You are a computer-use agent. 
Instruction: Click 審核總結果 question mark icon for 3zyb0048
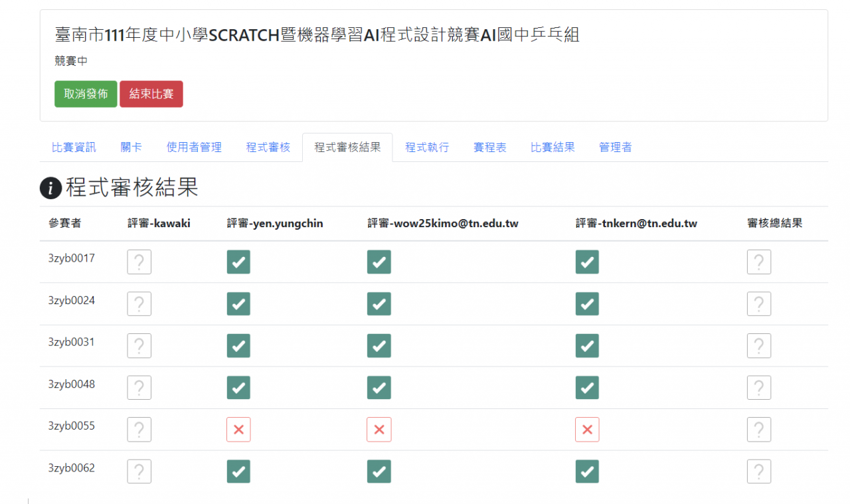click(x=758, y=388)
